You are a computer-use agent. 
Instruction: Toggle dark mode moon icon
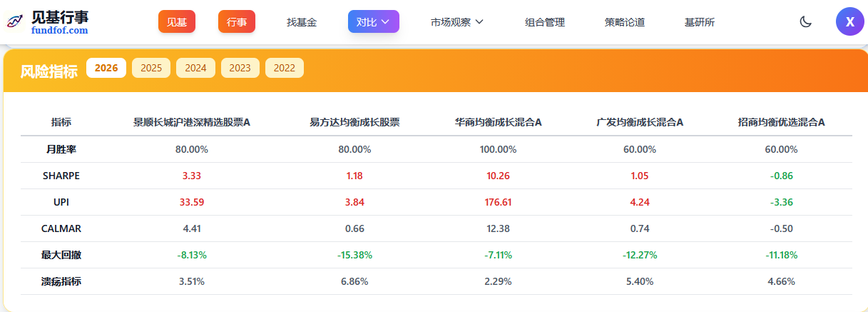pos(806,22)
